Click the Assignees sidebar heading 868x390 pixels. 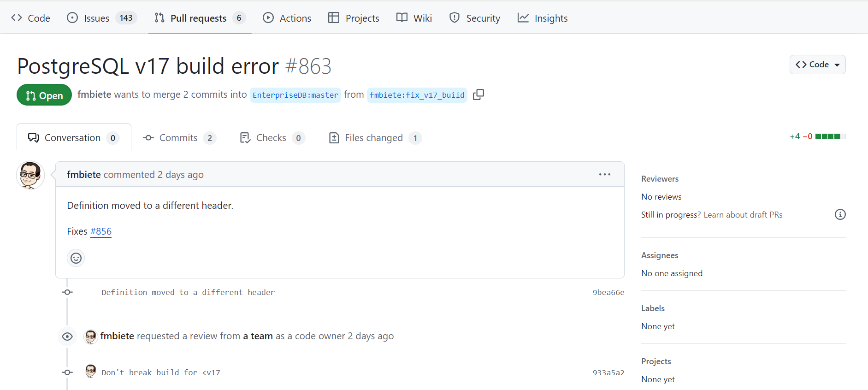(x=660, y=255)
